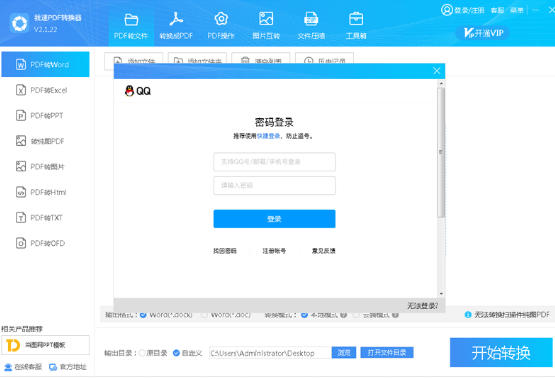Click the 浏览 browse button
Image resolution: width=555 pixels, height=378 pixels.
pyautogui.click(x=344, y=353)
